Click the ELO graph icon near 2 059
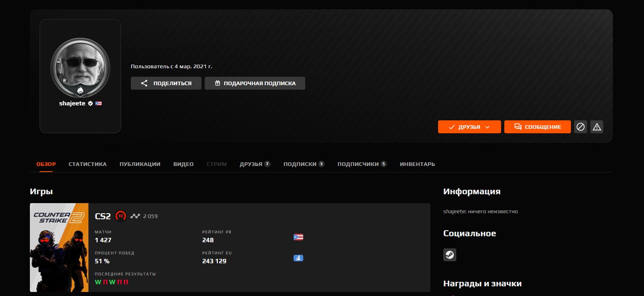The image size is (644, 296). click(135, 216)
